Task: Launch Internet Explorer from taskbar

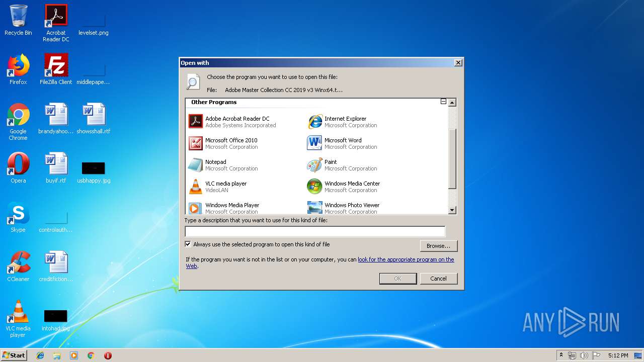Action: (x=40, y=355)
